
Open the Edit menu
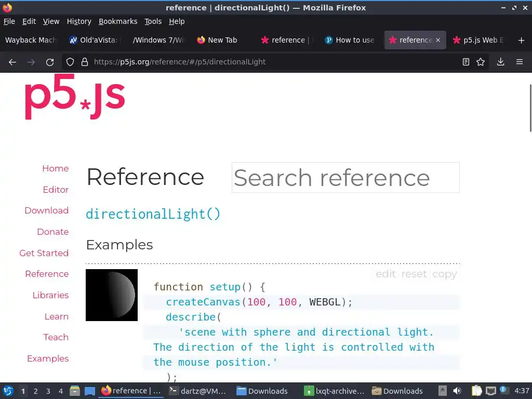coord(29,21)
